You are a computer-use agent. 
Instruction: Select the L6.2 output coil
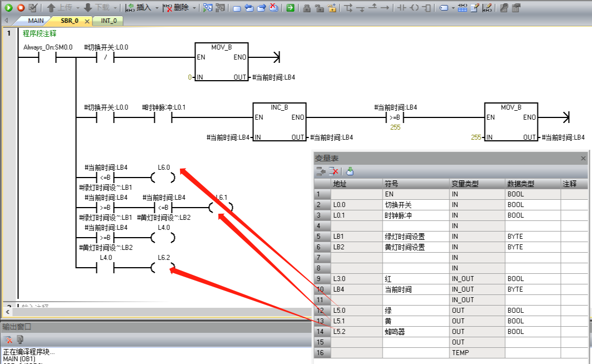(x=163, y=268)
